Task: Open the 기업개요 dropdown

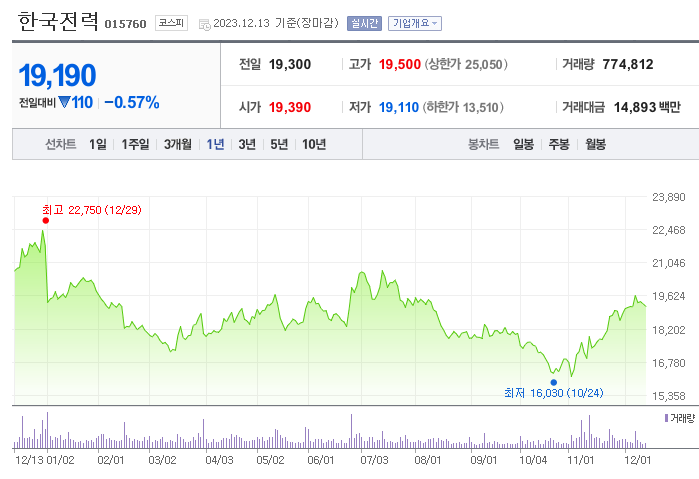Action: click(x=415, y=23)
